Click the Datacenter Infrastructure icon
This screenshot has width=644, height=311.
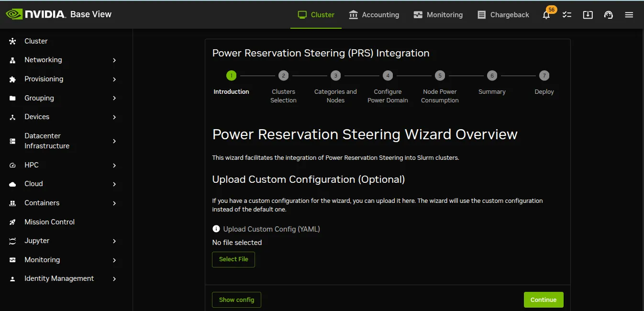(13, 141)
